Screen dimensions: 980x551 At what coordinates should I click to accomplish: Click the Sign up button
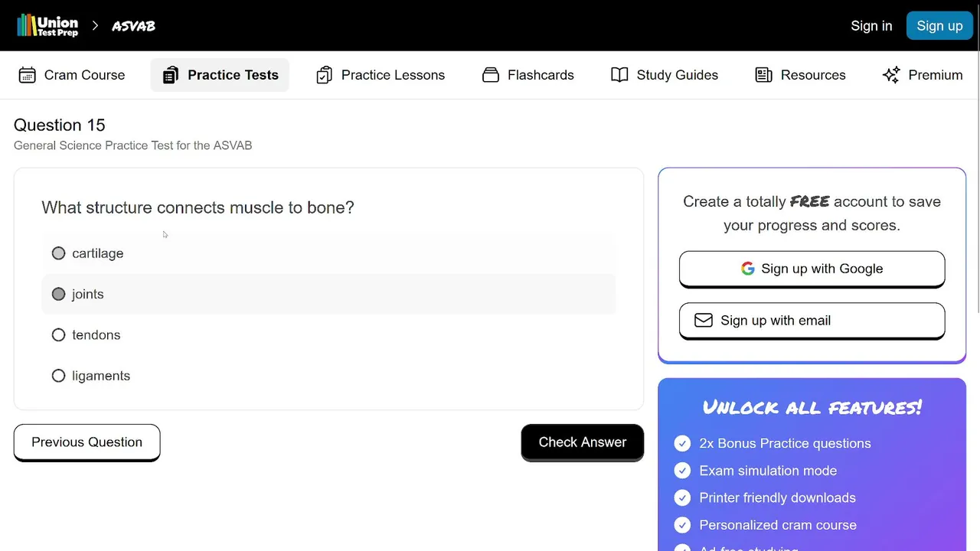coord(939,26)
